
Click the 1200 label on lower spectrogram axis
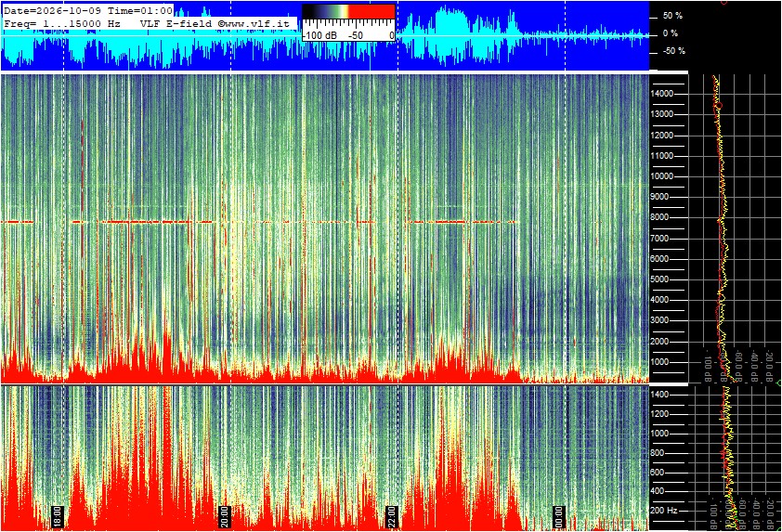pos(660,414)
